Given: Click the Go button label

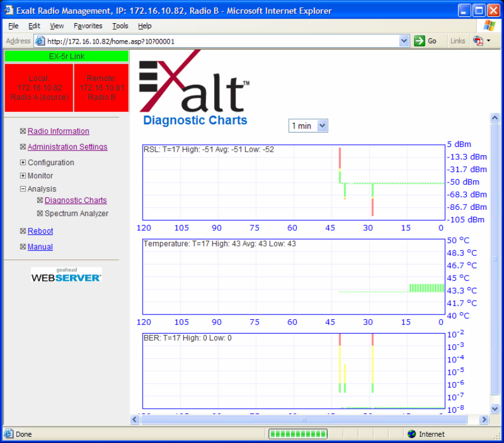Looking at the screenshot, I should click(x=432, y=41).
